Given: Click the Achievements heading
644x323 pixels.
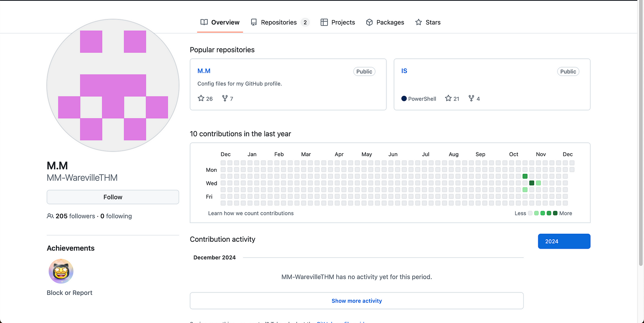Looking at the screenshot, I should (70, 248).
